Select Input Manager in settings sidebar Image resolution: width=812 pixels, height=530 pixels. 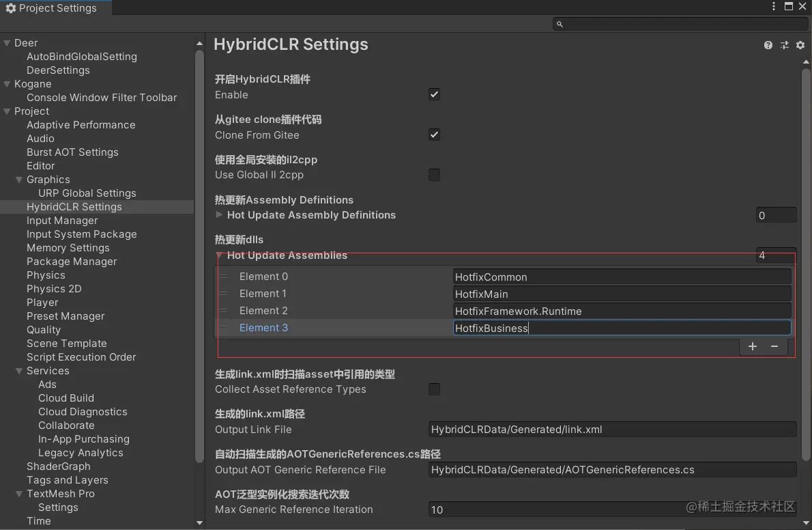62,221
